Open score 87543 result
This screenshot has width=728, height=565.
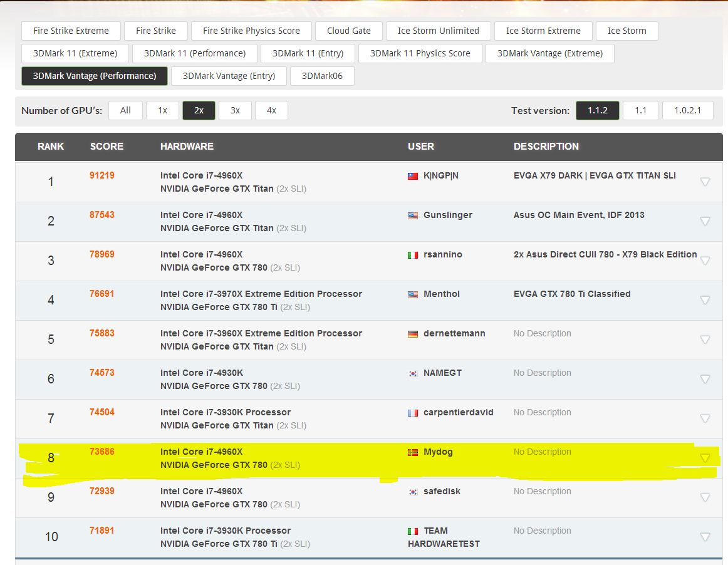tap(101, 215)
